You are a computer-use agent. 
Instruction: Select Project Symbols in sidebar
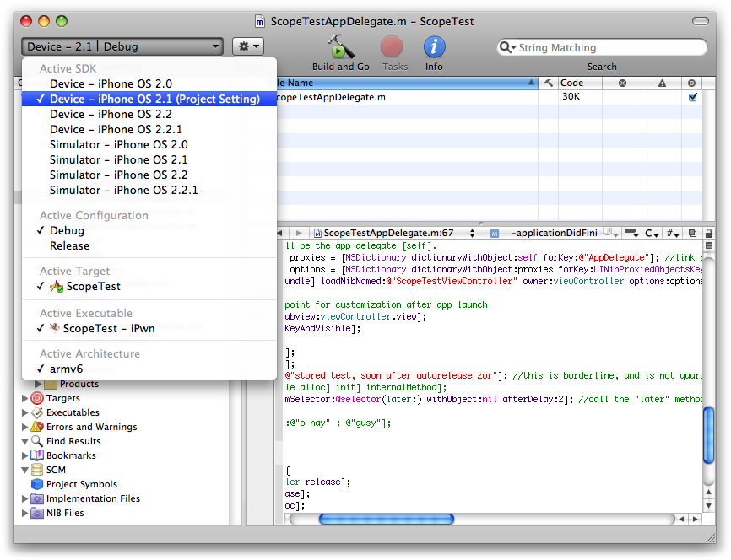point(81,484)
